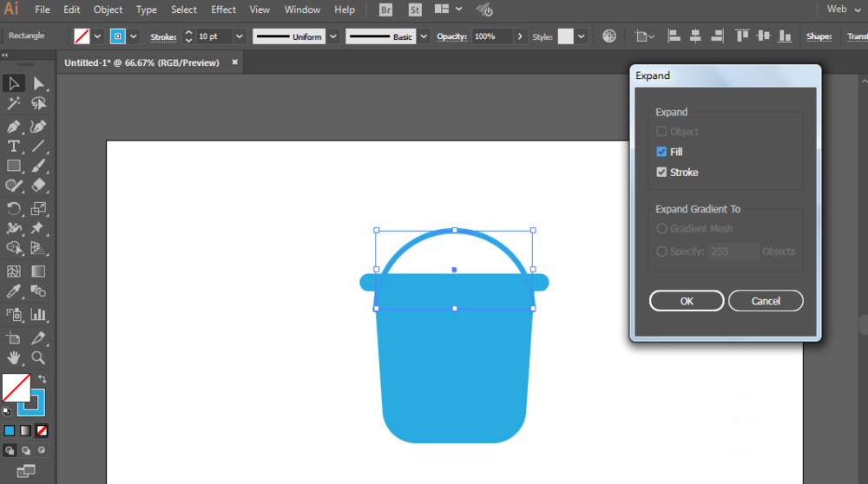Uncheck the Stroke checkbox in Expand dialog
The width and height of the screenshot is (868, 484).
[x=661, y=173]
